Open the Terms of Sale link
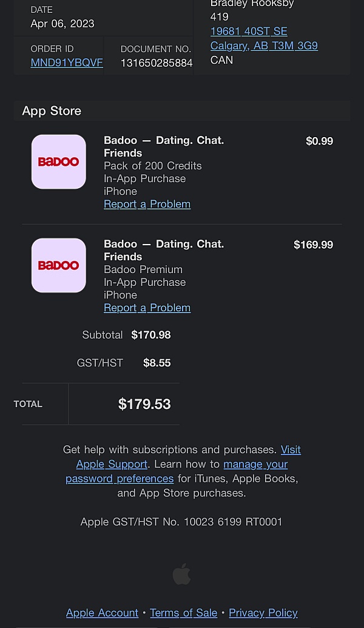The image size is (364, 628). 183,613
